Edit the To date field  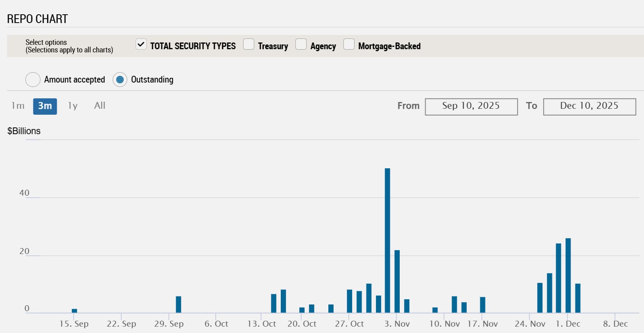coord(589,107)
